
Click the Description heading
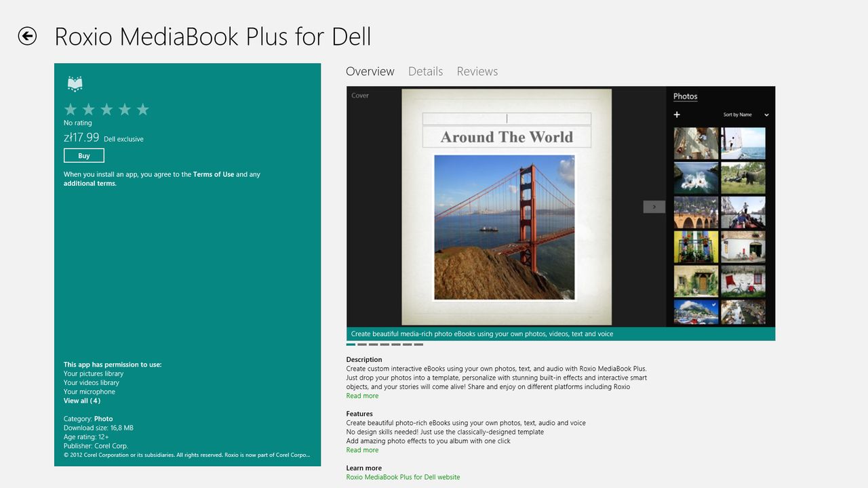(x=364, y=360)
